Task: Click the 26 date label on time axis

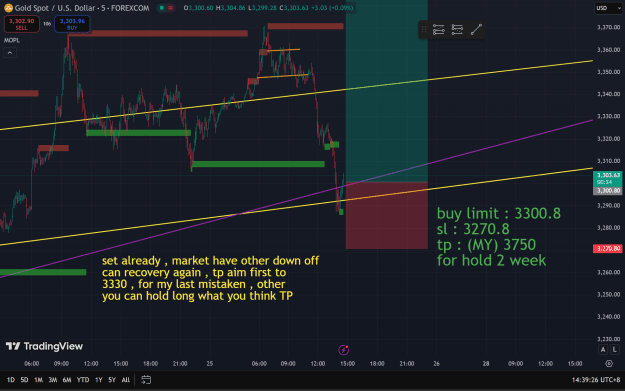Action: (436, 363)
